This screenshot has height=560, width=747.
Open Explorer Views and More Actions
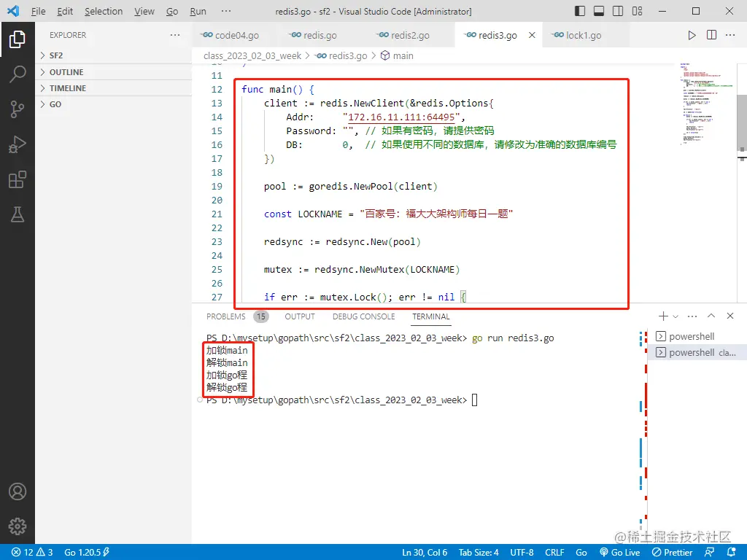[x=175, y=35]
